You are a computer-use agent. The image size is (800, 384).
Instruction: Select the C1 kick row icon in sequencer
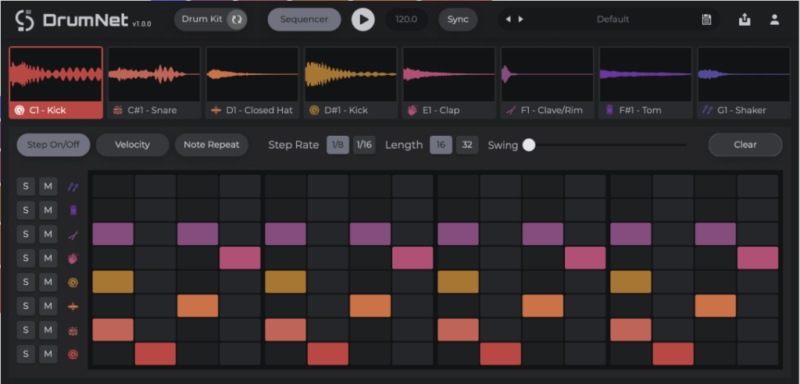pyautogui.click(x=73, y=354)
